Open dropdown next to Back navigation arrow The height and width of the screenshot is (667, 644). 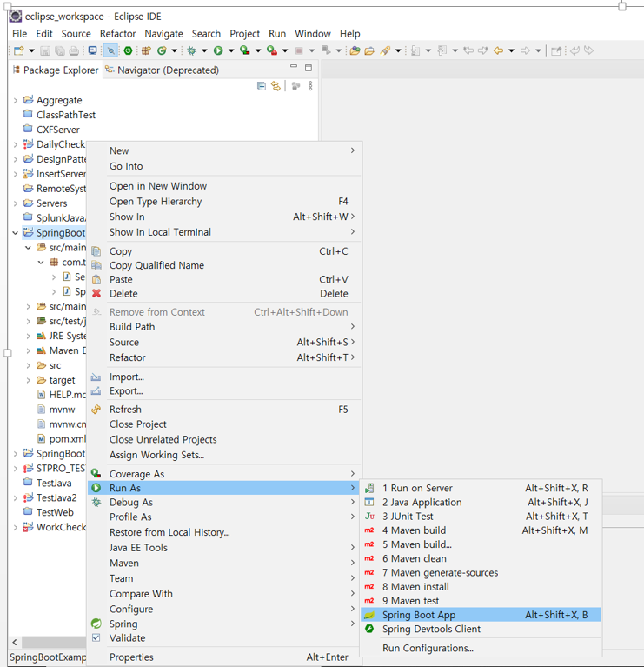click(x=511, y=50)
